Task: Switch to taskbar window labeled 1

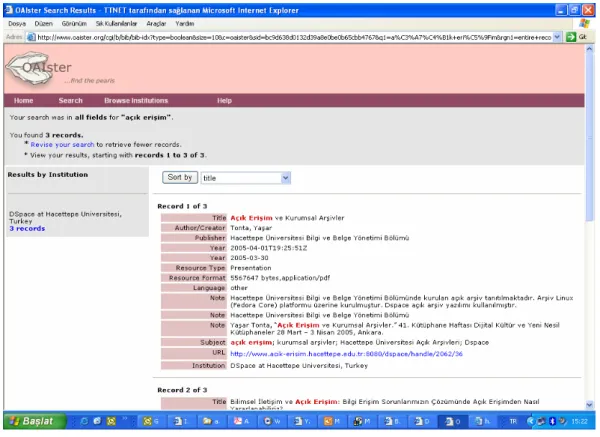Action: point(181,421)
